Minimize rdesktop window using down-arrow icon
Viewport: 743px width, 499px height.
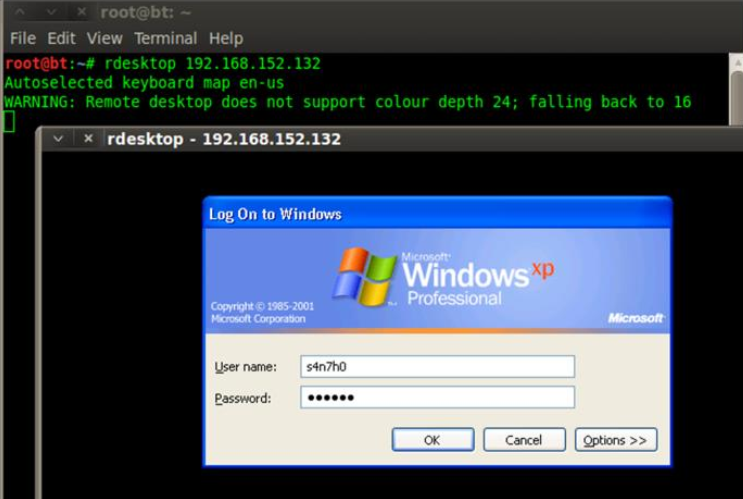(58, 139)
